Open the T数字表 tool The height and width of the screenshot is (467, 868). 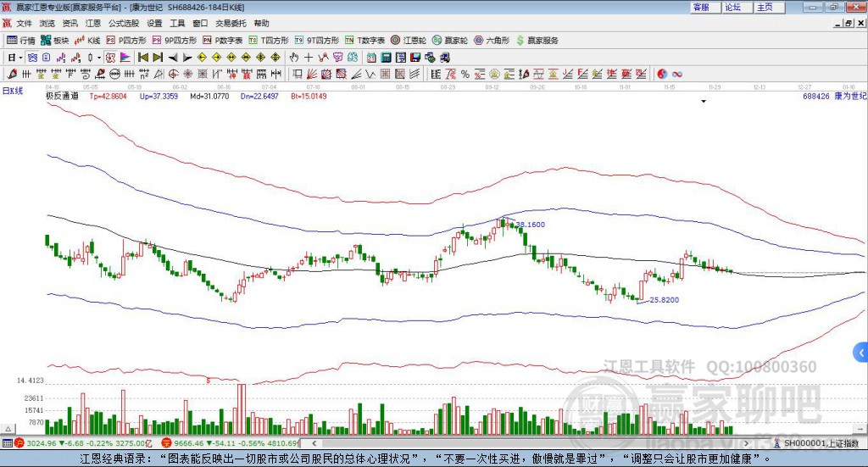pos(364,41)
